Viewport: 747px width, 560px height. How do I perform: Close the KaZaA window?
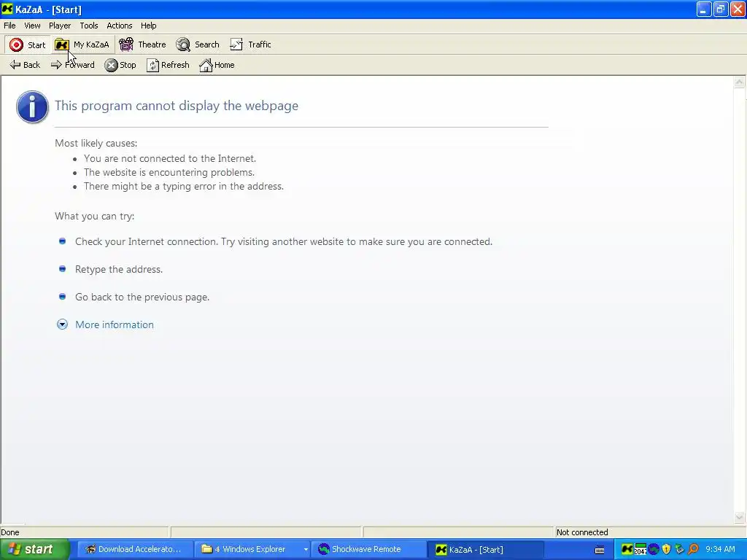click(x=738, y=9)
